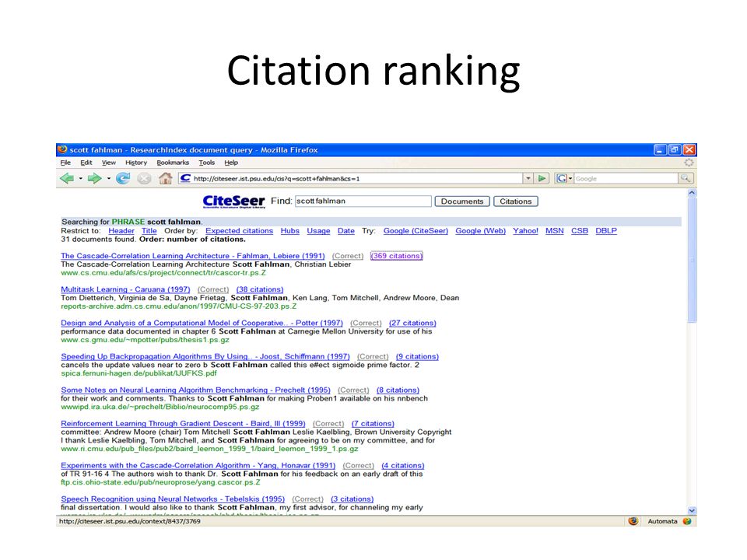Open the 369 citations link
The height and width of the screenshot is (560, 747).
(x=396, y=256)
